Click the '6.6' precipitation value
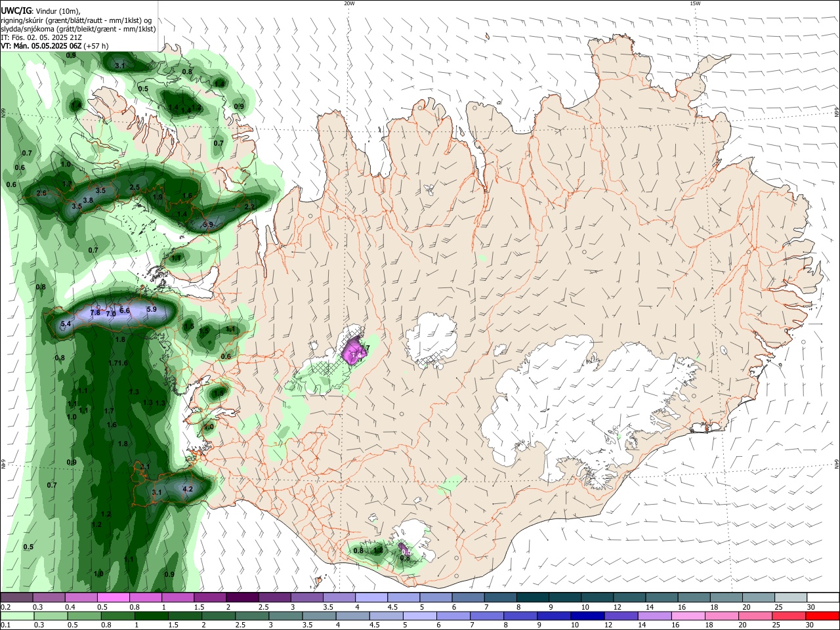Screen dimensions: 840x630 coord(125,310)
